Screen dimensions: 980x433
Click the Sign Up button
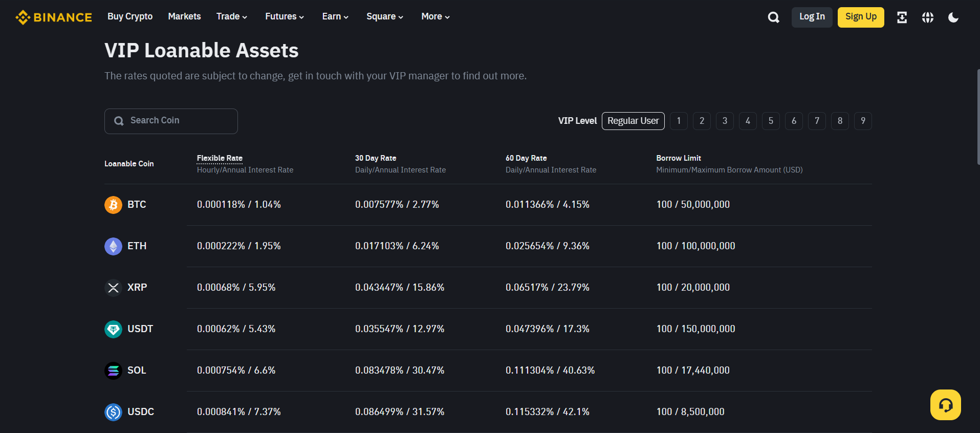pos(861,17)
